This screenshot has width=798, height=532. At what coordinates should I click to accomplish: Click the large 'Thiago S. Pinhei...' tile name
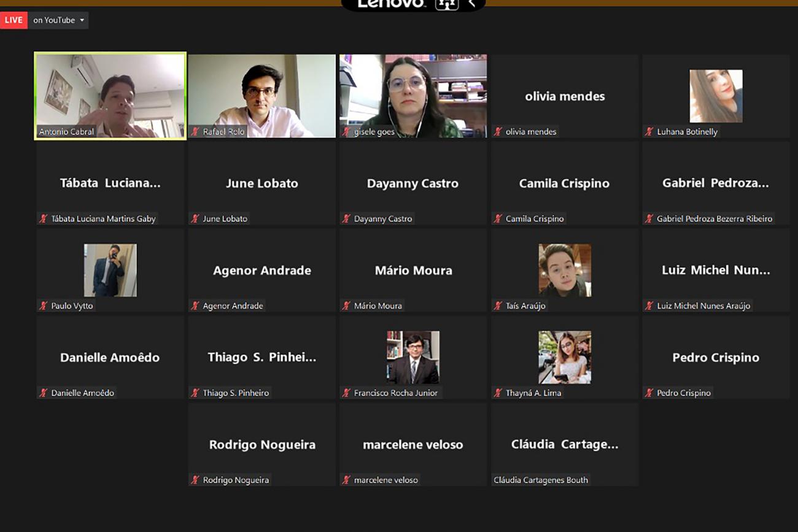point(262,358)
